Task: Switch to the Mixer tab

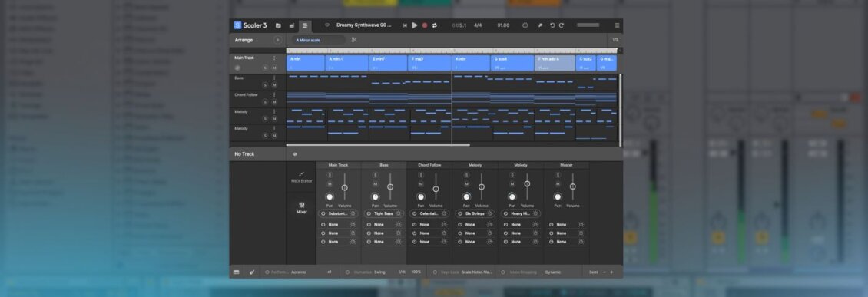Action: point(302,207)
